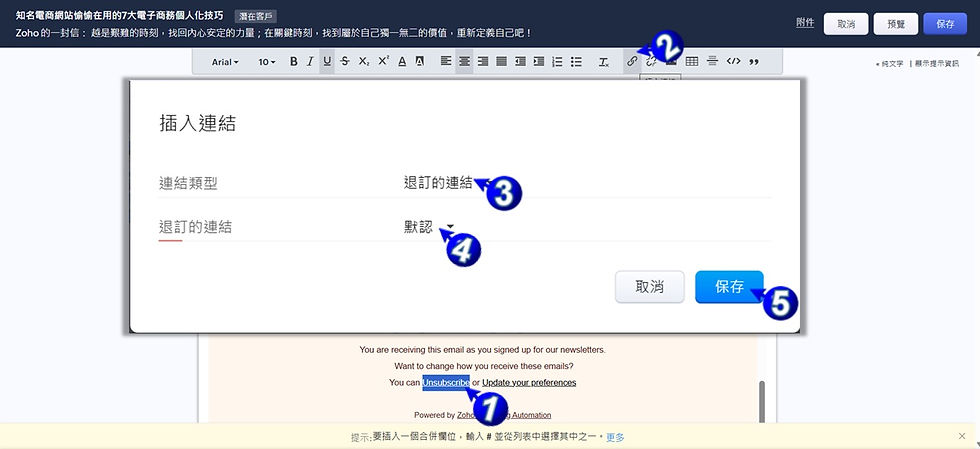The height and width of the screenshot is (449, 980).
Task: Click the 連結類型 label
Action: pos(188,183)
